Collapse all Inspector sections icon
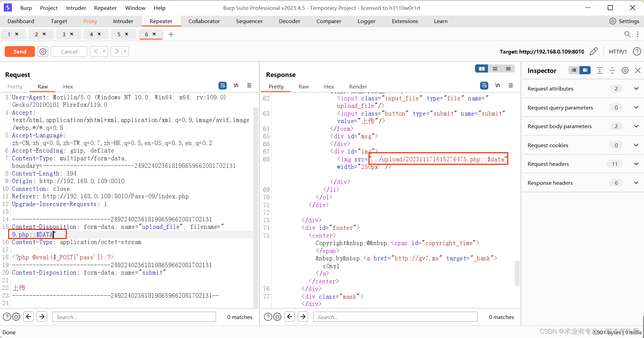Viewport: 644px width, 338px height. coord(612,70)
